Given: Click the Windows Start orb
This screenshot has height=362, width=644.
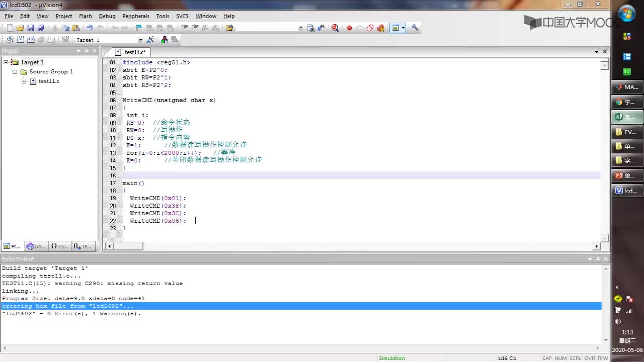Looking at the screenshot, I should (627, 13).
